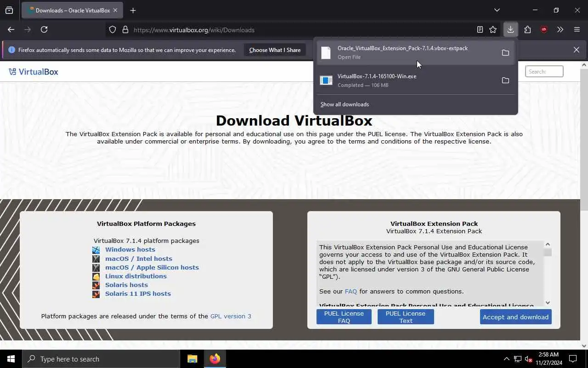
Task: Open File Explorer from taskbar
Action: 192,359
